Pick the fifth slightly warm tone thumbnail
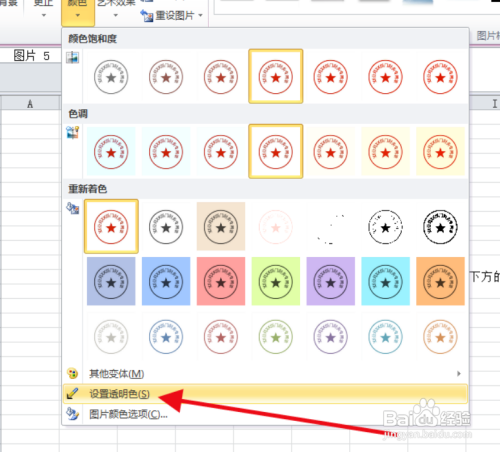This screenshot has width=500, height=452. (x=331, y=152)
